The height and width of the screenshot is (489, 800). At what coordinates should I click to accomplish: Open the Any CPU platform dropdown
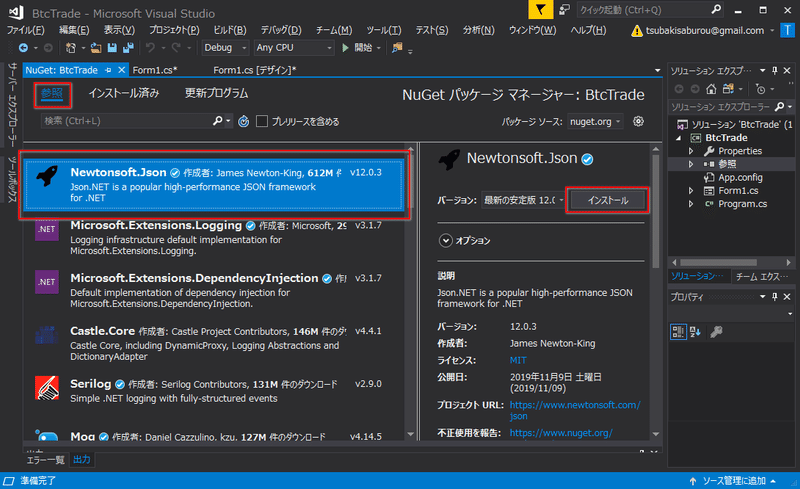pyautogui.click(x=294, y=47)
